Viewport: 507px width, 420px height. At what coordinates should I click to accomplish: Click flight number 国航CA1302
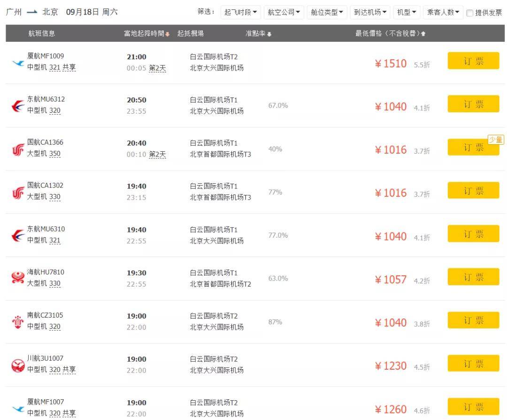point(45,186)
